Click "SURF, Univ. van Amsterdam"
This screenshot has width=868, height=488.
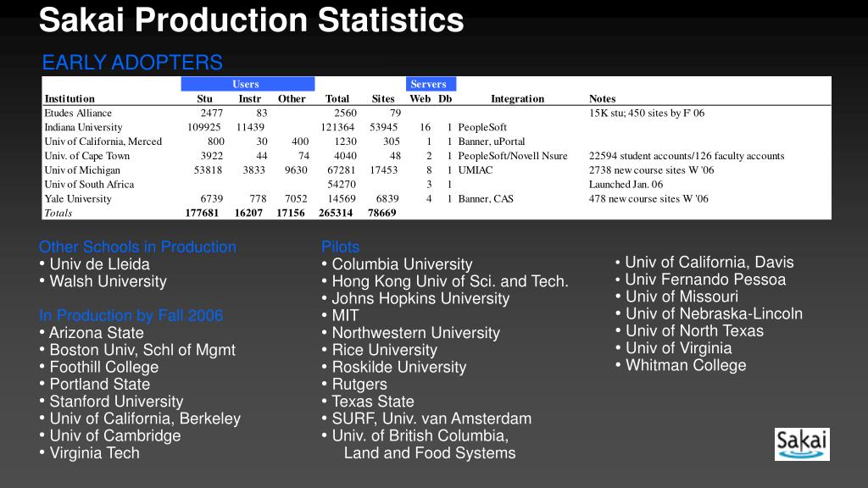(x=427, y=419)
